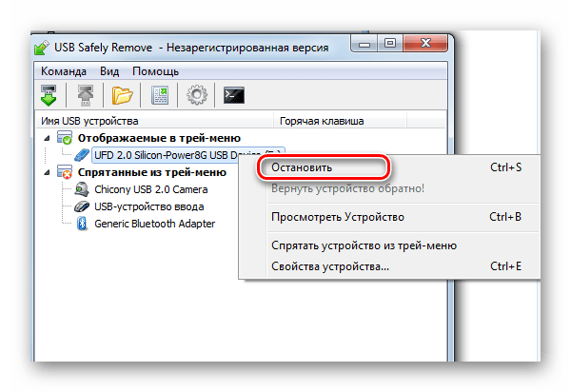Select Generic Bluetooth Adapter row
Screen dimensions: 571x392
[155, 224]
